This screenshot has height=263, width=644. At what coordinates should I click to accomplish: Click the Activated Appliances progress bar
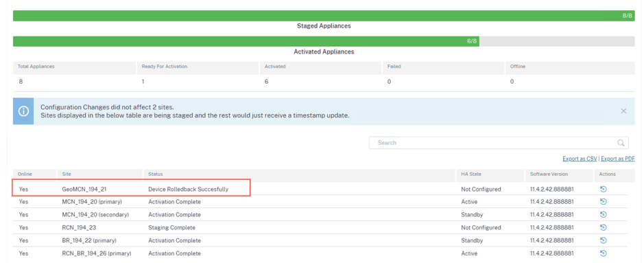pyautogui.click(x=324, y=41)
